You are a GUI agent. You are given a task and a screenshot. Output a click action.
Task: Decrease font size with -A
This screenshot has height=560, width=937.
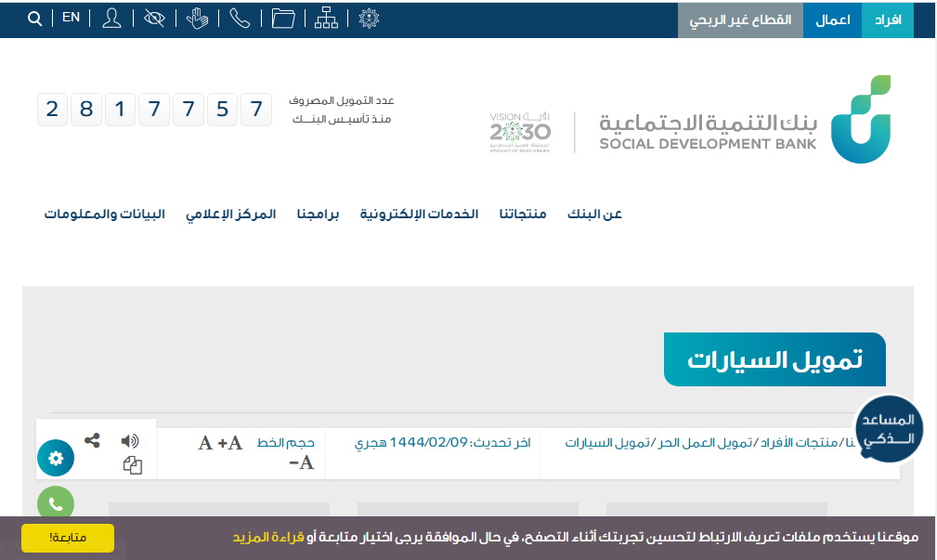coord(301,462)
